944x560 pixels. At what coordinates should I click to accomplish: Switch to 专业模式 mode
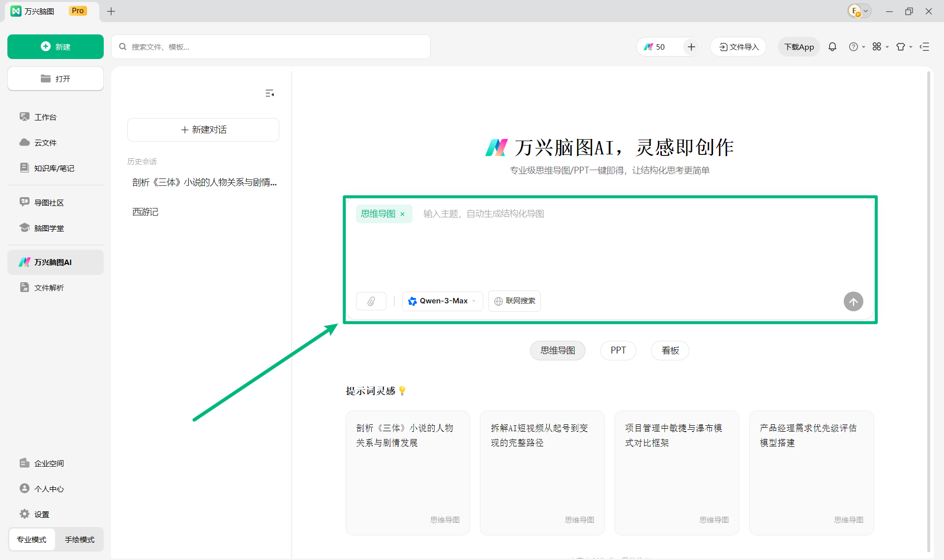click(31, 539)
